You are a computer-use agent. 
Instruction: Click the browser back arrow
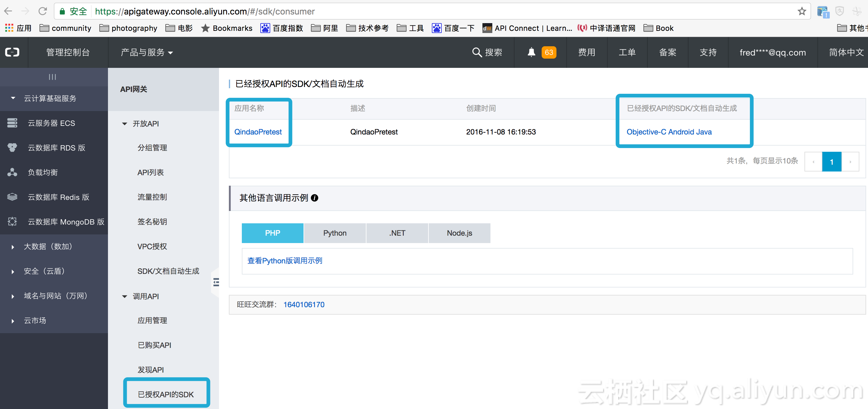pos(8,11)
